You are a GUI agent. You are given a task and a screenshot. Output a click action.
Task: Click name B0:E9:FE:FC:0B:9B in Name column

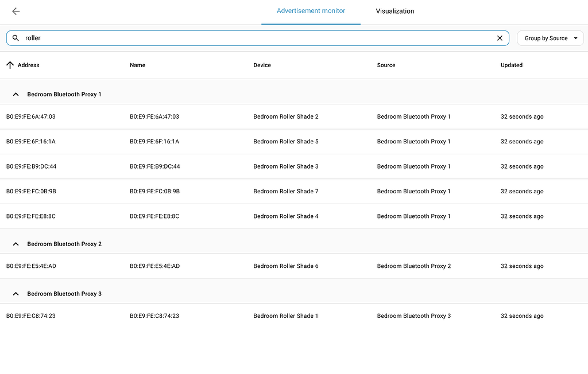click(x=155, y=192)
